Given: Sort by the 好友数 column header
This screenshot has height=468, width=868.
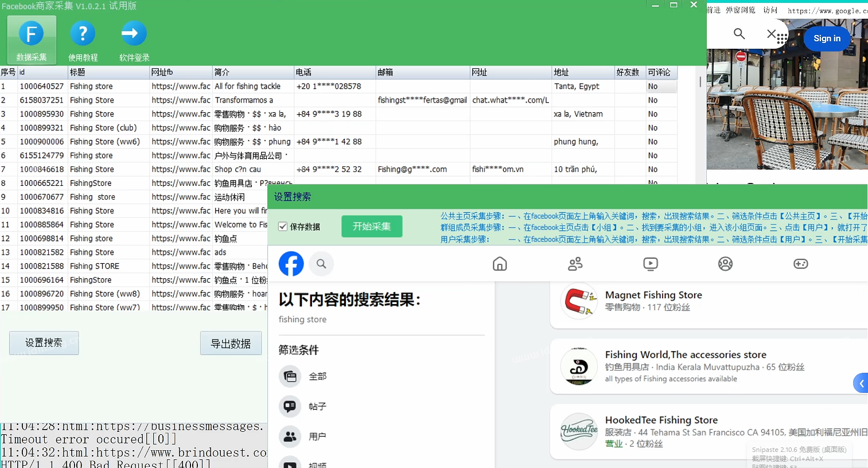Looking at the screenshot, I should pos(630,72).
